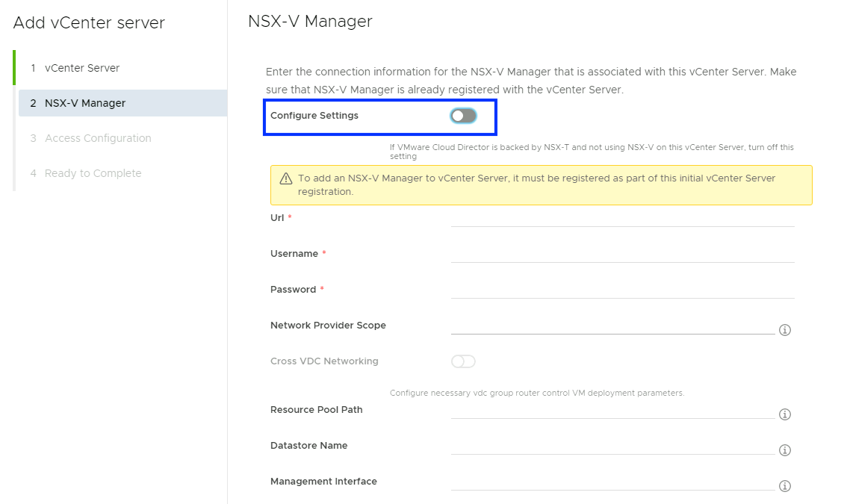Focus the Resource Pool Path field

click(x=612, y=410)
